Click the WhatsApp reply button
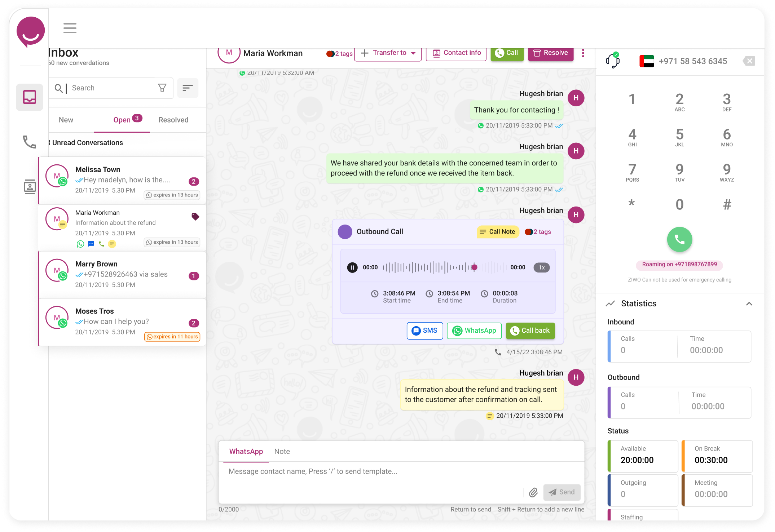This screenshot has height=532, width=775. 474,331
